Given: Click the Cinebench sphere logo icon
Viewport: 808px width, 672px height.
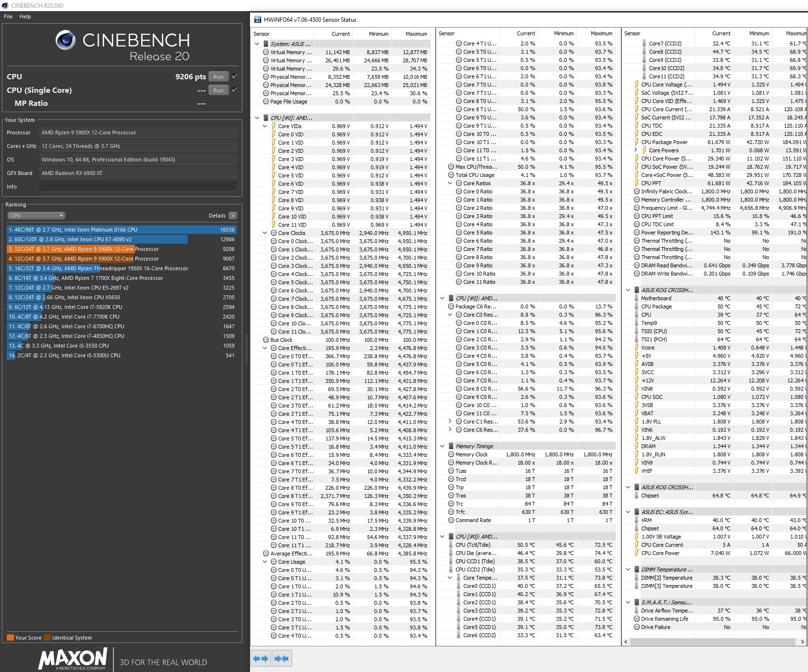Looking at the screenshot, I should coord(65,40).
